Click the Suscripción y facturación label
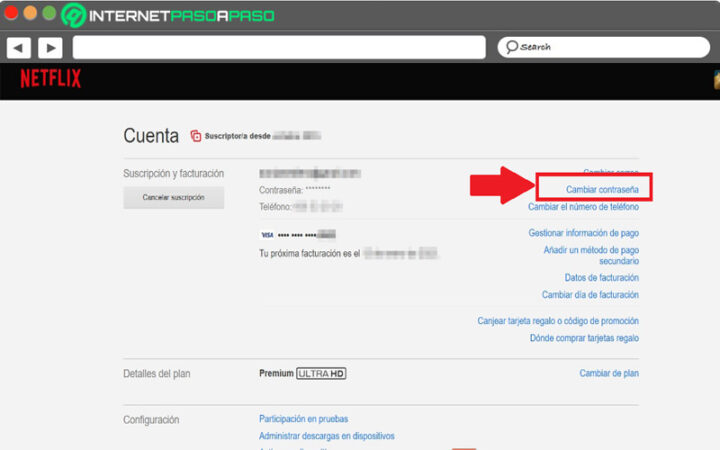Image resolution: width=720 pixels, height=450 pixels. coord(174,174)
